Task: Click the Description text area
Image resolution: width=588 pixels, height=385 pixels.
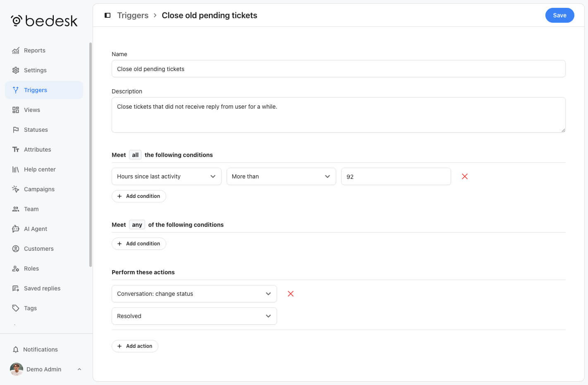Action: coord(338,115)
